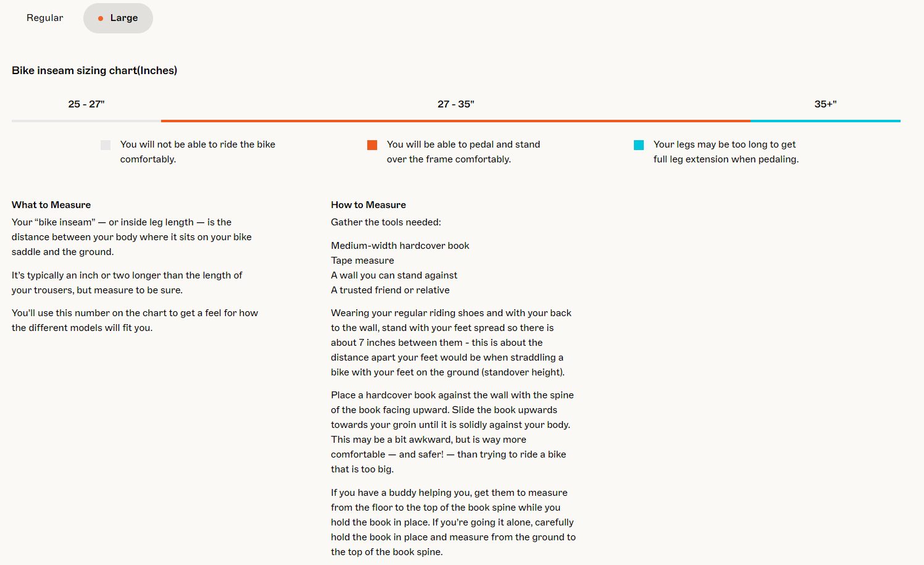
Task: Click the orange dot in the Large tab
Action: [101, 19]
